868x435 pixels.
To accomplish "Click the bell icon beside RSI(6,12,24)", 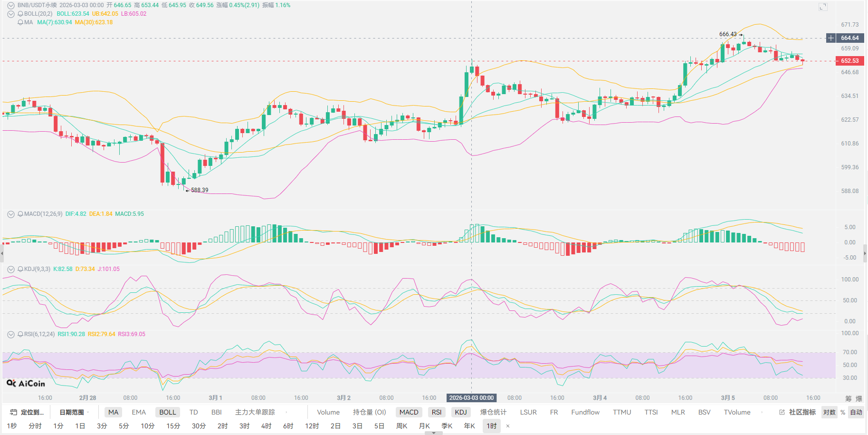I will [x=20, y=334].
